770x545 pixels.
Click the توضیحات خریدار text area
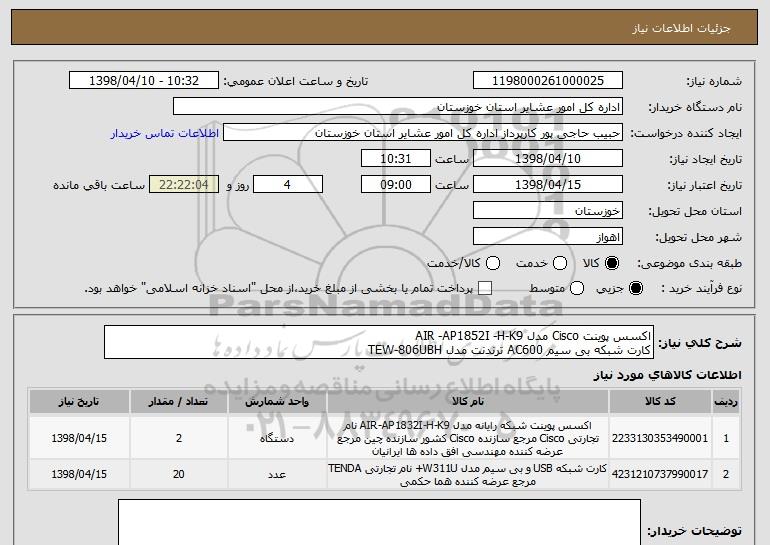click(x=379, y=522)
